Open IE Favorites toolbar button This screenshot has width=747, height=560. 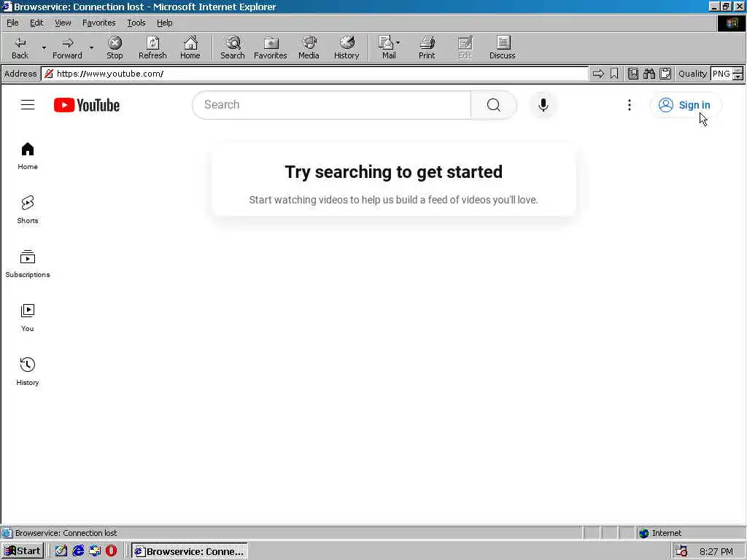pos(270,47)
